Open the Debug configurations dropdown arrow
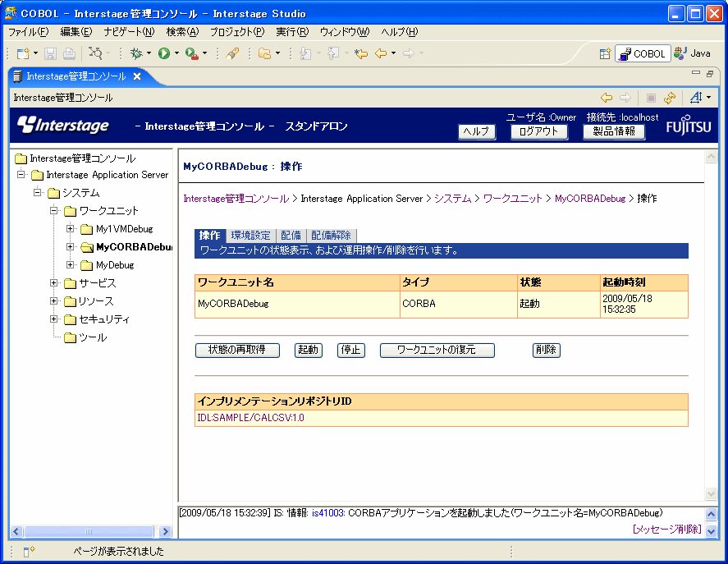Screen dimensions: 728x564 point(149,53)
